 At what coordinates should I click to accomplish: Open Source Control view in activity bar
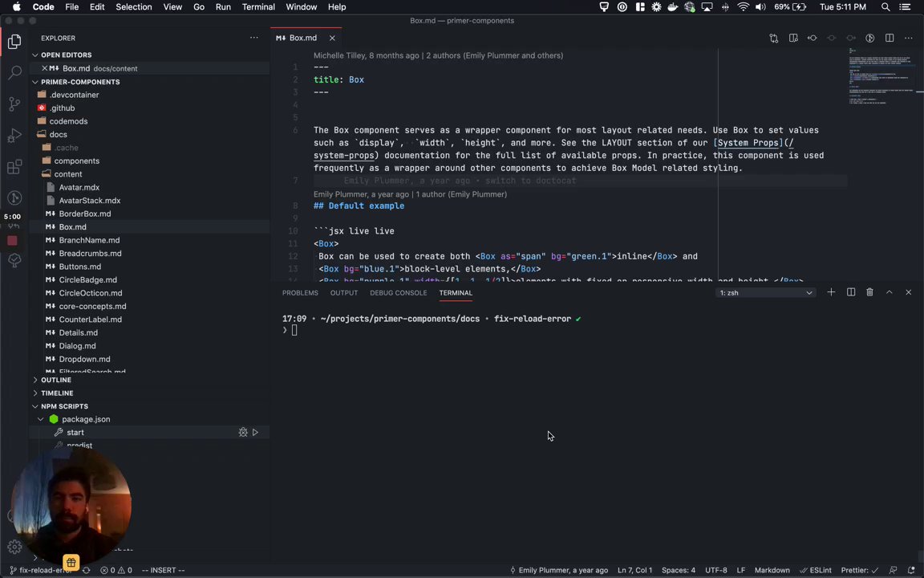click(x=14, y=104)
